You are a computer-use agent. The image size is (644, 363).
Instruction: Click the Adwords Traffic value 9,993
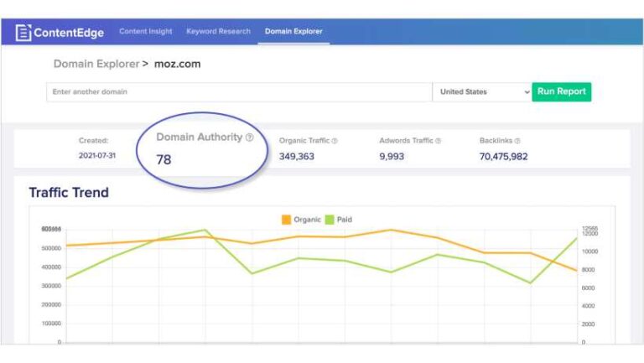click(x=392, y=157)
